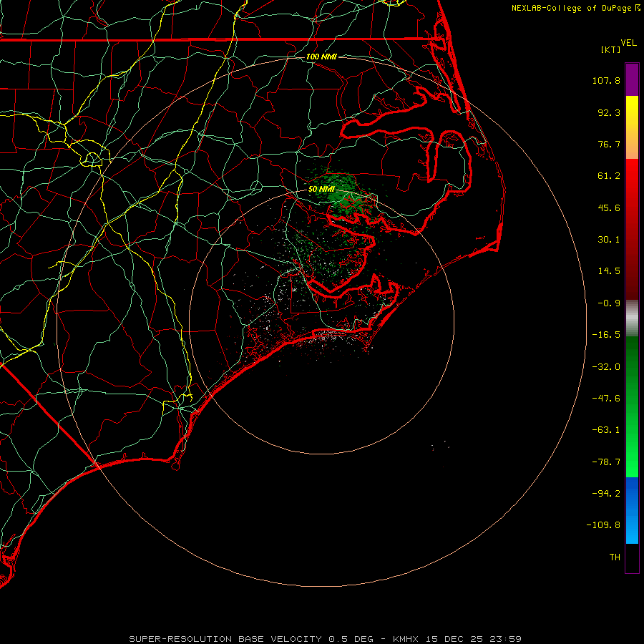Click the TH legend label

615,557
